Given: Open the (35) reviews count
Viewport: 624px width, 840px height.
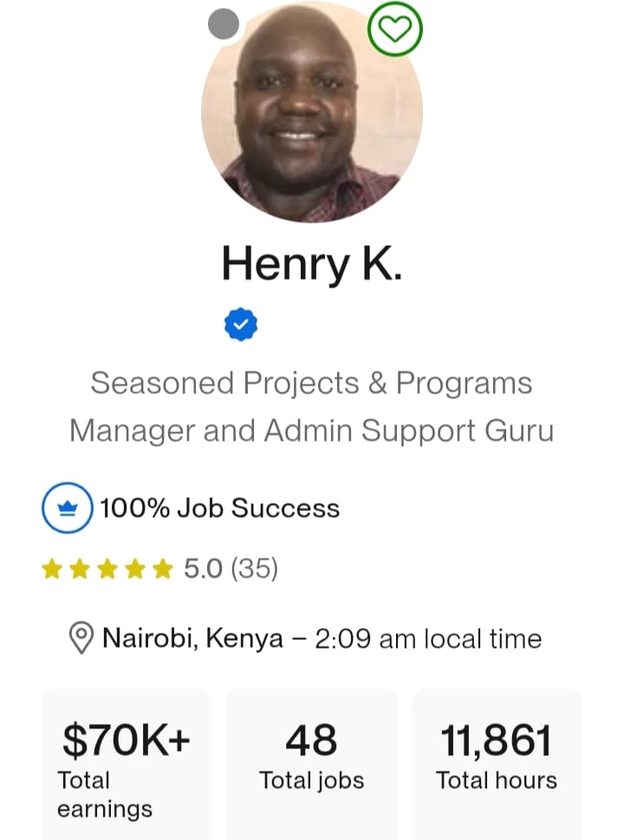Looking at the screenshot, I should coord(254,569).
